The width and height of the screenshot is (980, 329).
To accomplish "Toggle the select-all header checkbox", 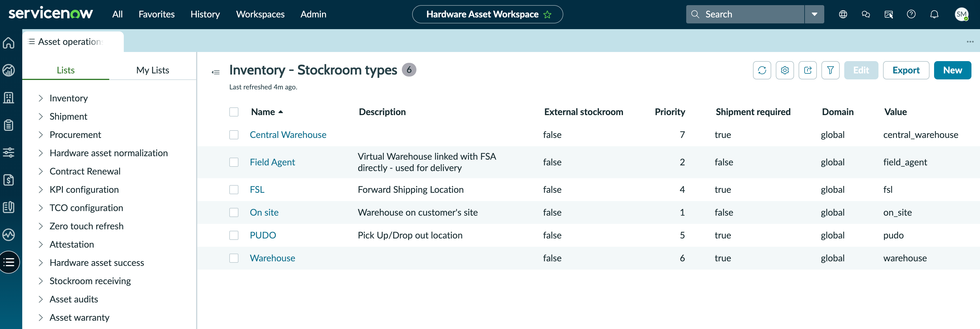I will point(234,112).
